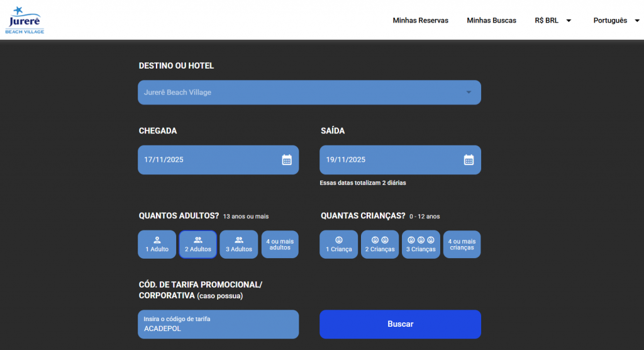Click the single person icon for 1 Adulto
The height and width of the screenshot is (350, 644).
pyautogui.click(x=157, y=240)
